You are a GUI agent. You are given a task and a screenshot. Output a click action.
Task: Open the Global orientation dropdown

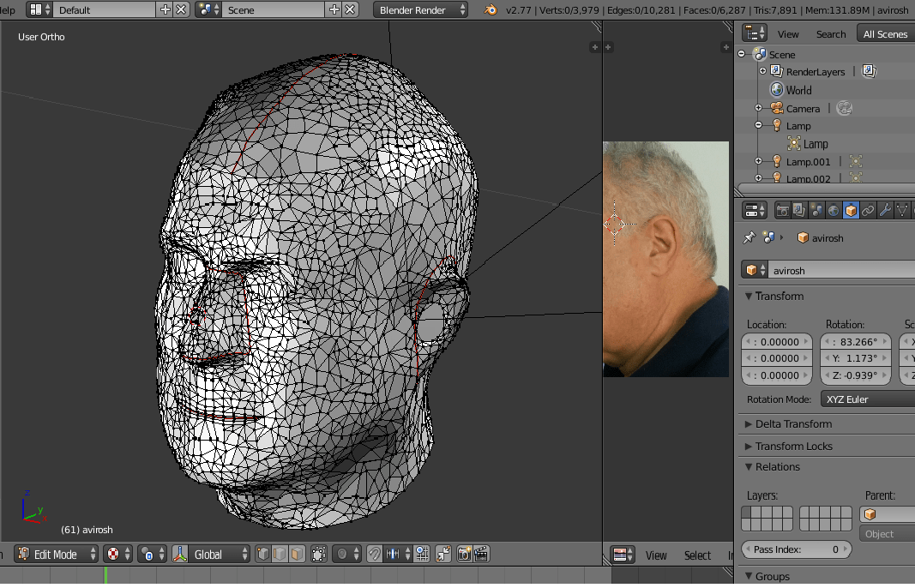click(x=220, y=554)
